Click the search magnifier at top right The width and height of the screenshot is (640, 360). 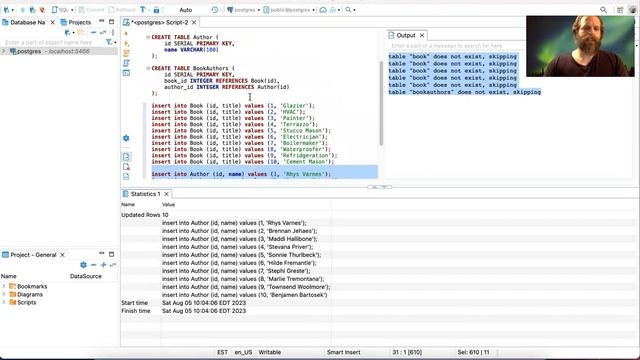[603, 10]
